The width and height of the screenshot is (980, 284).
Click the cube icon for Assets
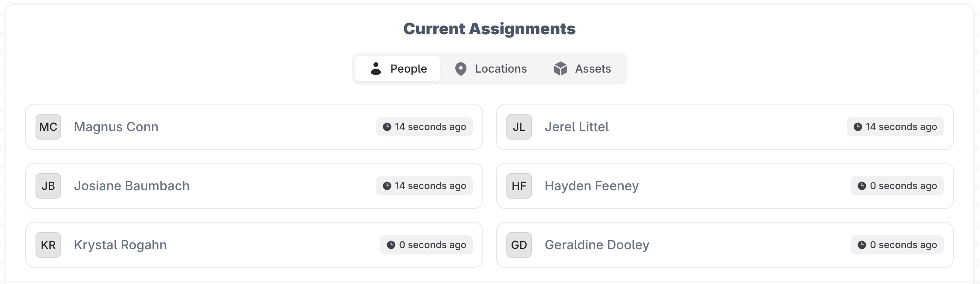(x=561, y=69)
